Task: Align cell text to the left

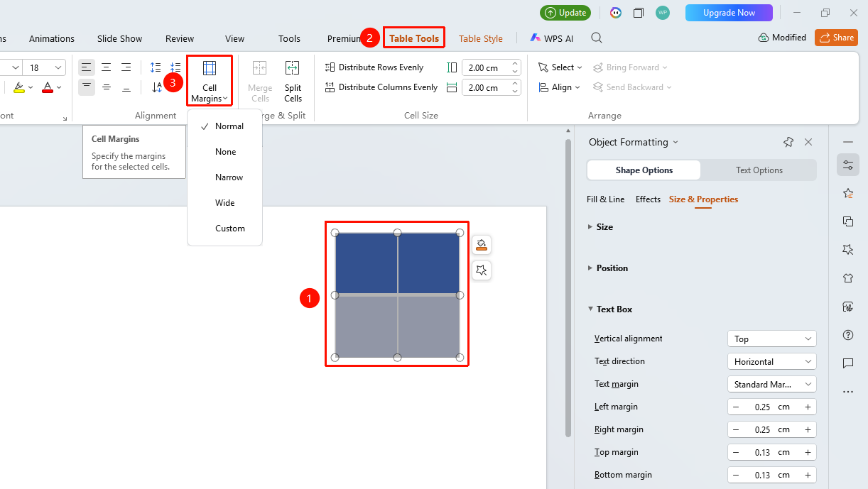Action: tap(86, 67)
